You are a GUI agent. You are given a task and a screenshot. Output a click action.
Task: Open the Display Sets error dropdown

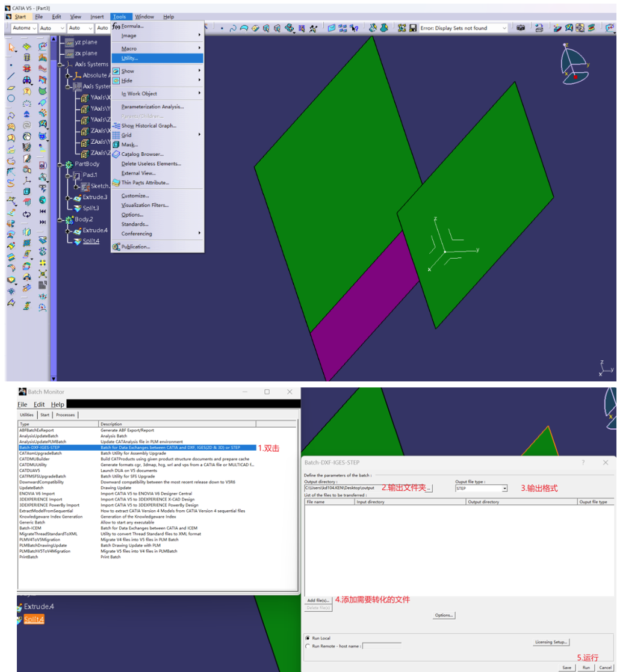pos(504,28)
